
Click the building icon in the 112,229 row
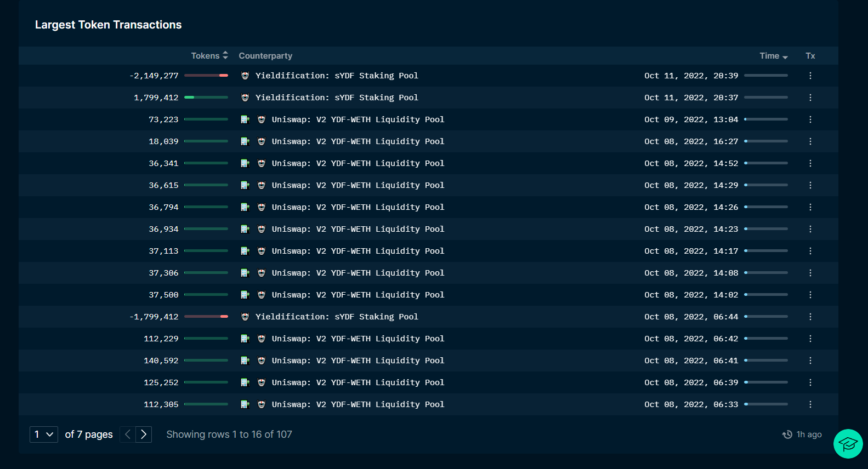[x=245, y=339]
